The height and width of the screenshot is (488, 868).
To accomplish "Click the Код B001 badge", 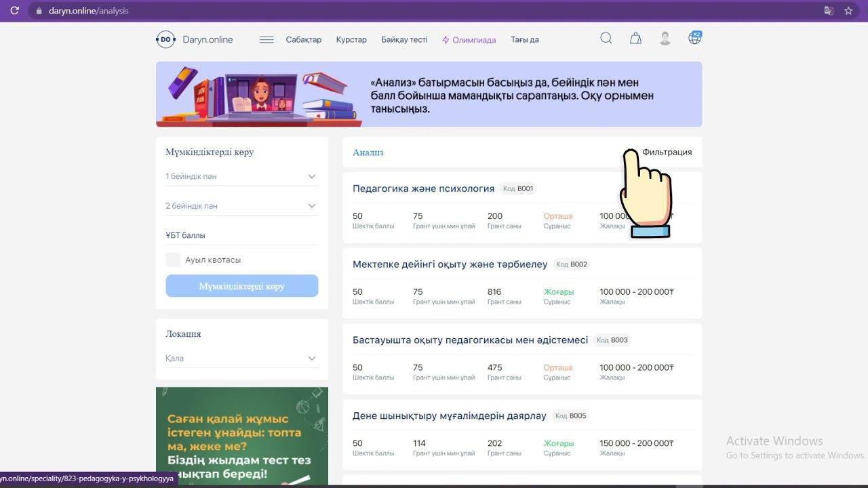I will 518,188.
